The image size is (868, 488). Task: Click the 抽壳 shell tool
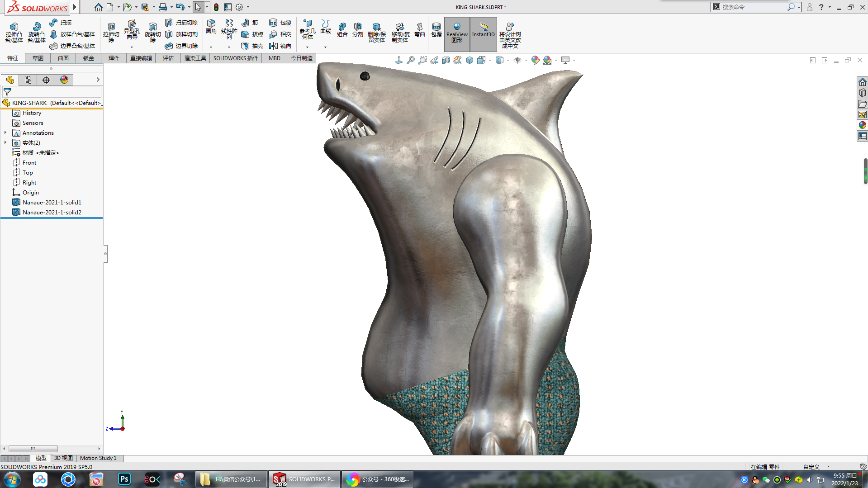pos(252,46)
